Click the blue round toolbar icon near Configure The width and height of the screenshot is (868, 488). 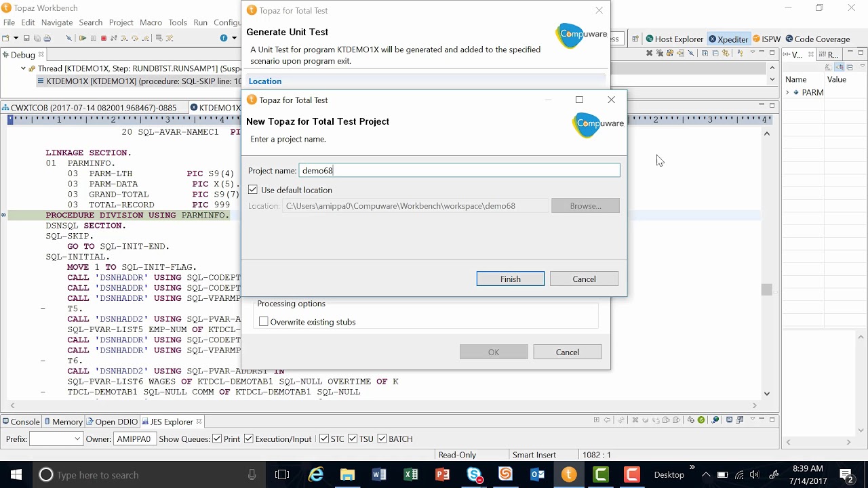point(224,39)
